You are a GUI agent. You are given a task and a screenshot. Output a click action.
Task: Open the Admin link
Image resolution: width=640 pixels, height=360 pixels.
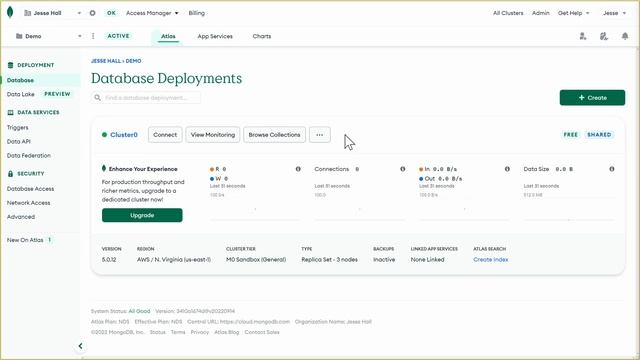[x=540, y=13]
